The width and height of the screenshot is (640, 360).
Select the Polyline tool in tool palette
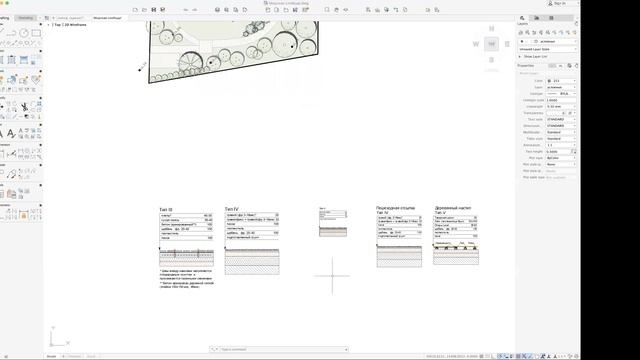(x=12, y=33)
